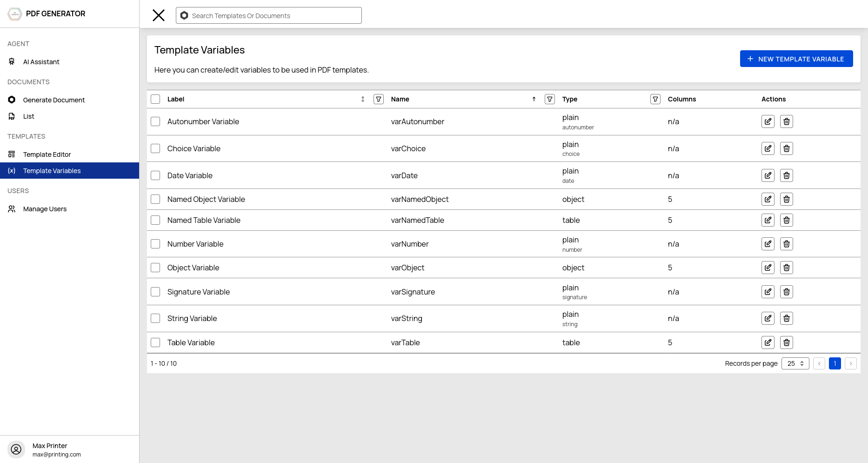
Task: Reverse the Name column sort order
Action: pyautogui.click(x=534, y=99)
